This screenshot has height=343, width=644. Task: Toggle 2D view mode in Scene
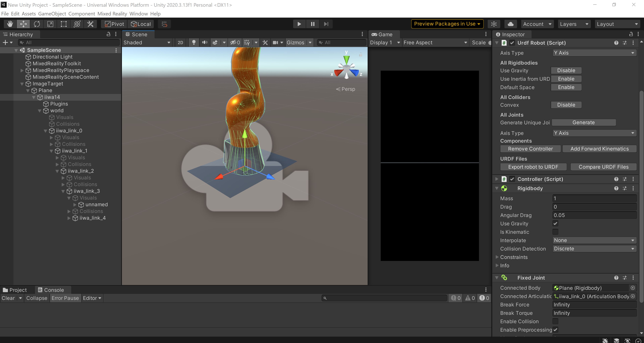(180, 42)
